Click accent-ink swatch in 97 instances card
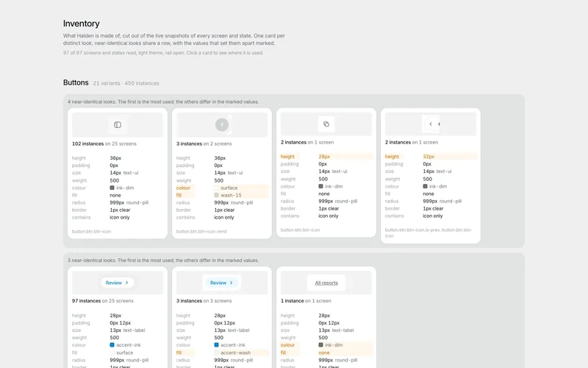 (112, 344)
